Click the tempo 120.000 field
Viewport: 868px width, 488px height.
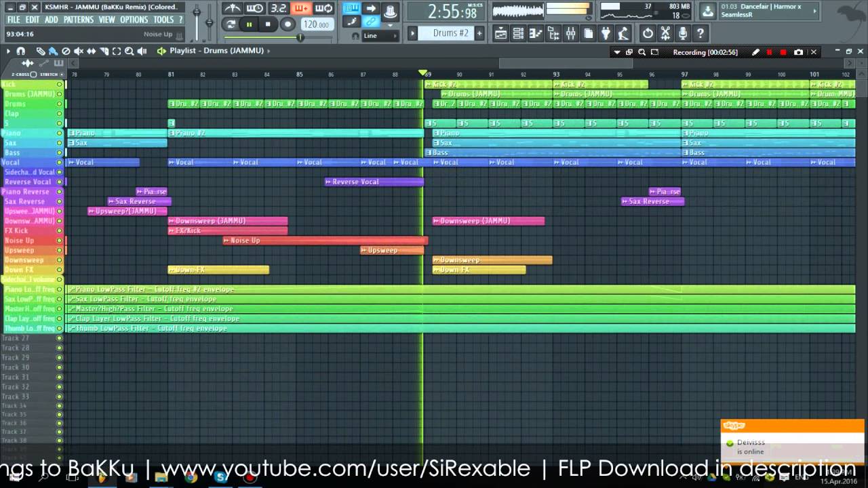click(x=316, y=24)
